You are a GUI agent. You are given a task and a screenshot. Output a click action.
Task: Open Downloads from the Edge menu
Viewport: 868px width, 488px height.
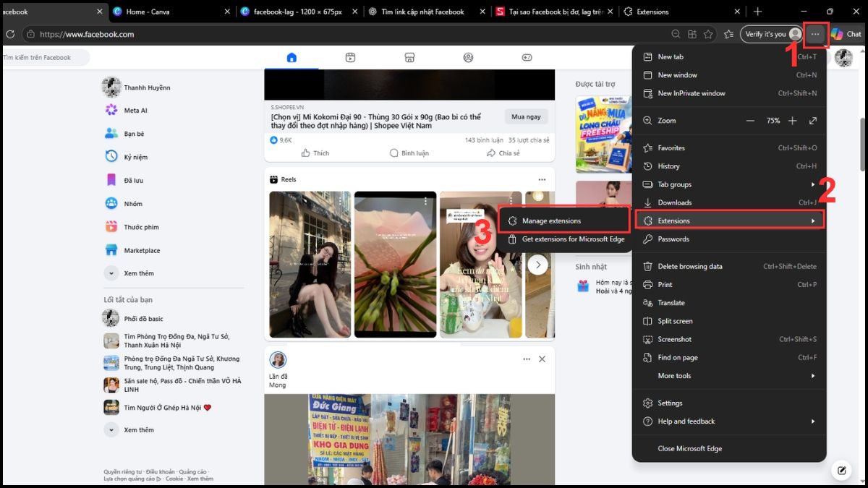tap(729, 202)
